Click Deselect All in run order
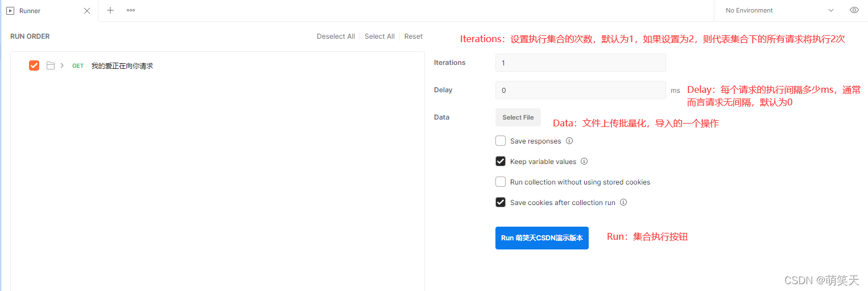Image resolution: width=868 pixels, height=291 pixels. coord(336,36)
